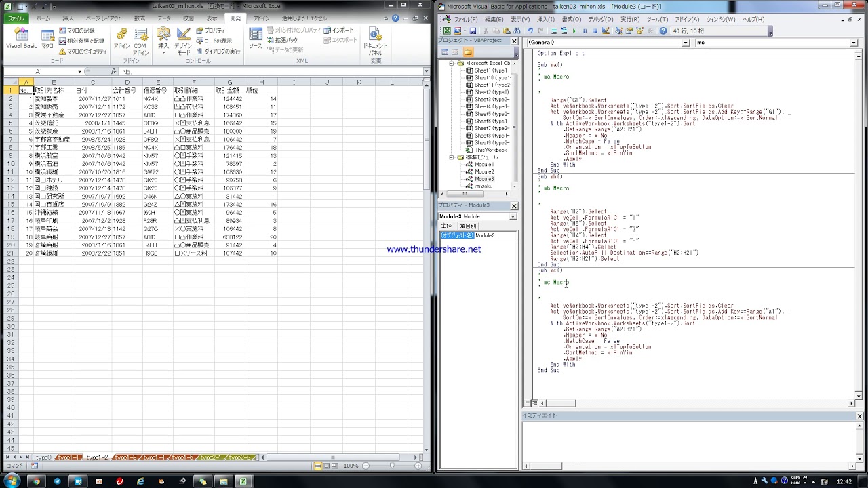Click the Save icon in VBA toolbar

[473, 31]
